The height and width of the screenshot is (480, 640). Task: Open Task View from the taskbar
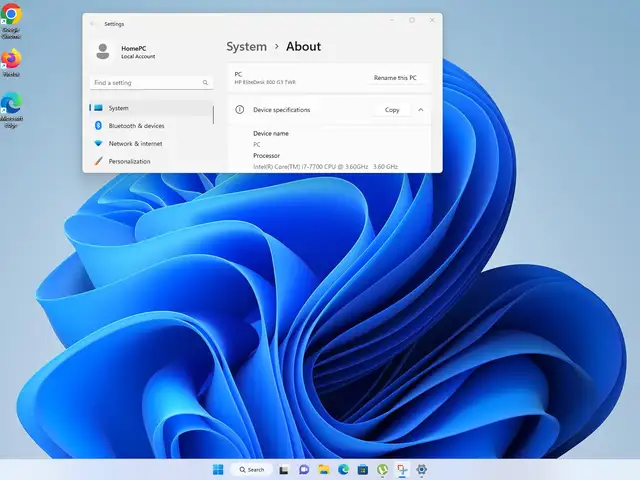[284, 470]
